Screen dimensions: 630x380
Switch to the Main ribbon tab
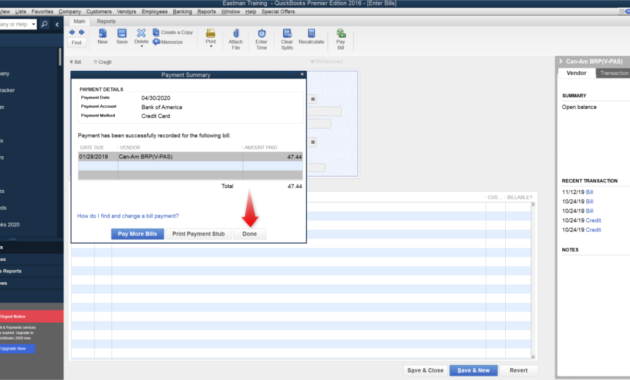click(x=79, y=21)
